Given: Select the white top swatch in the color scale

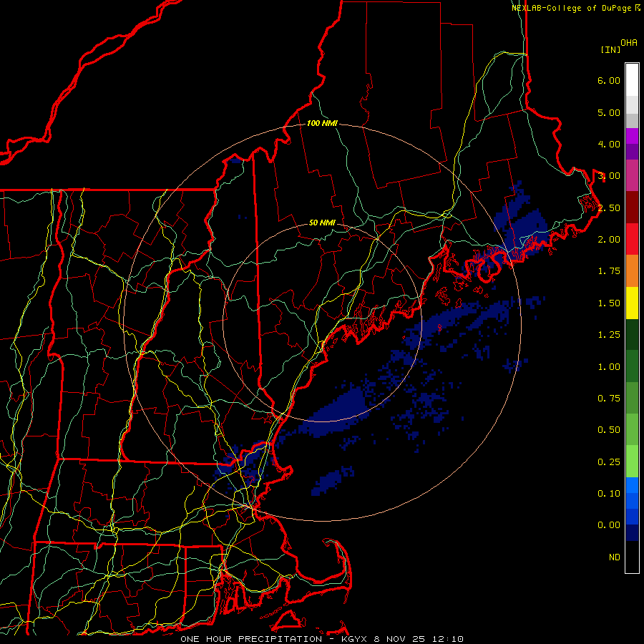Looking at the screenshot, I should coord(632,80).
